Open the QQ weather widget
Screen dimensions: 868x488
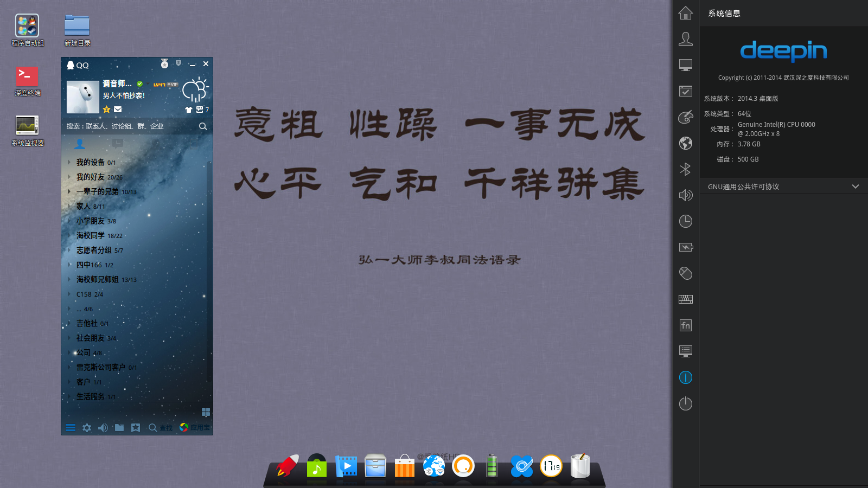(195, 89)
